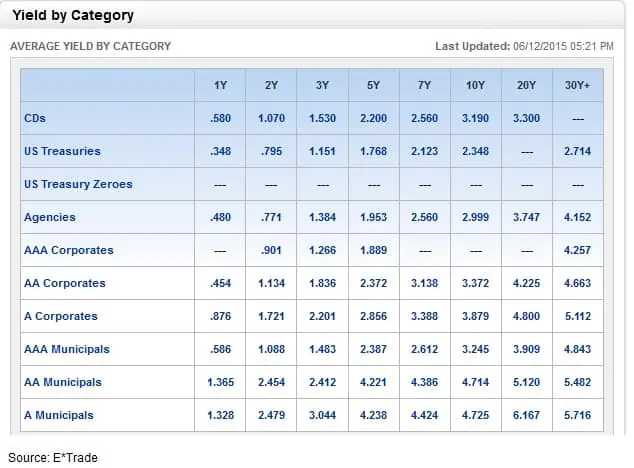Open the US Treasuries 10Y yield 2.348

475,151
